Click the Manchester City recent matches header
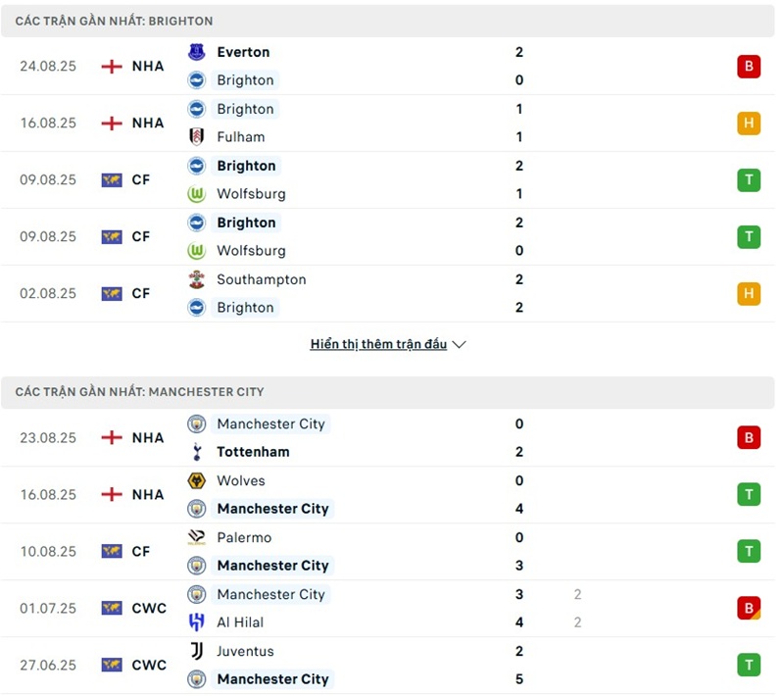784x696 pixels. [x=139, y=392]
